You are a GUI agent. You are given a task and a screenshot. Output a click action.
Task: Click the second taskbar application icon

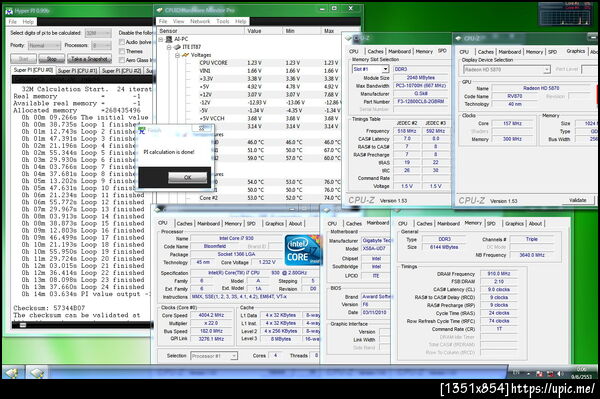[x=37, y=372]
